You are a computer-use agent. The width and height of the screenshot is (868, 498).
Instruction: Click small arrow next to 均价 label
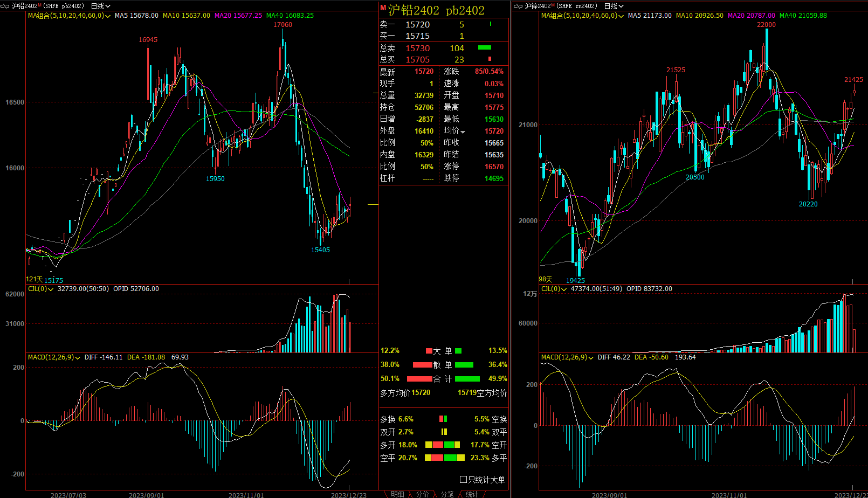coord(463,132)
